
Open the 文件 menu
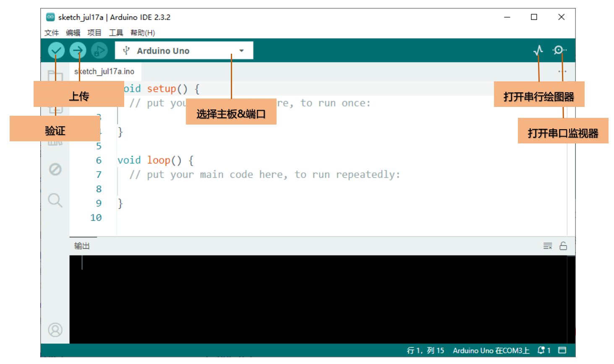point(52,33)
